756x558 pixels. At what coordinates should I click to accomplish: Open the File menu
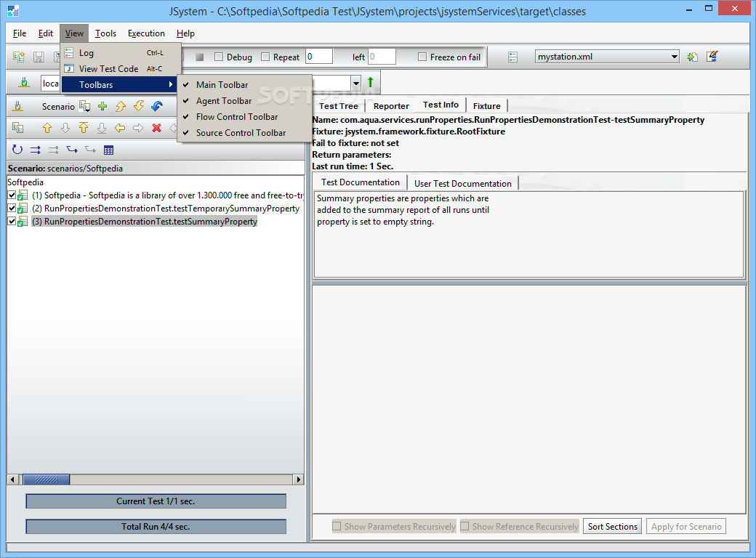click(20, 33)
